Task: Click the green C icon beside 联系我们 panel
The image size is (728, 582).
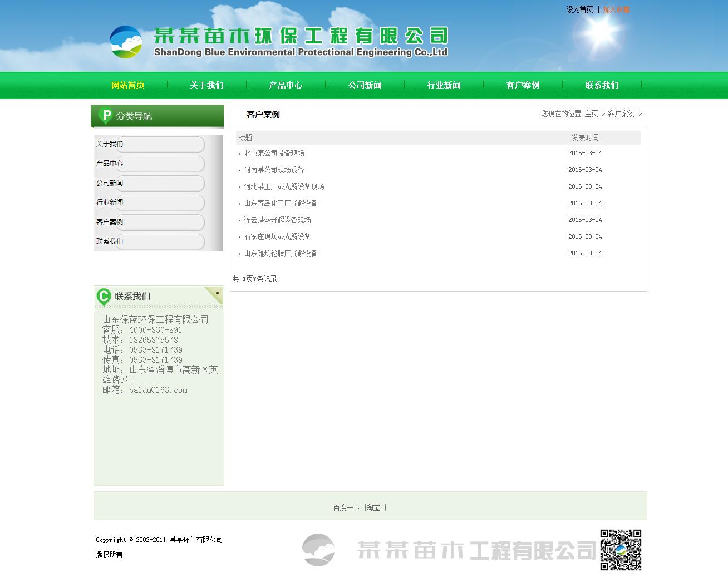Action: pyautogui.click(x=103, y=297)
